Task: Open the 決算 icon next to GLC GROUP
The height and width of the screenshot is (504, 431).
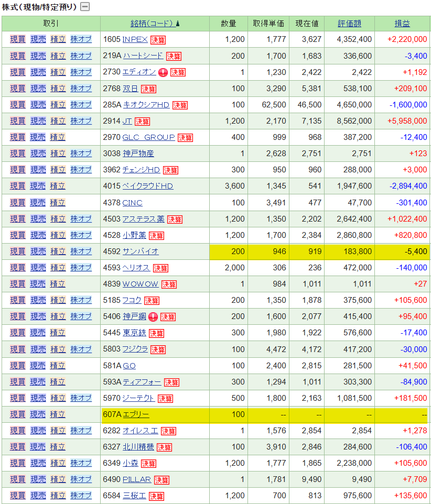Action: pyautogui.click(x=185, y=138)
